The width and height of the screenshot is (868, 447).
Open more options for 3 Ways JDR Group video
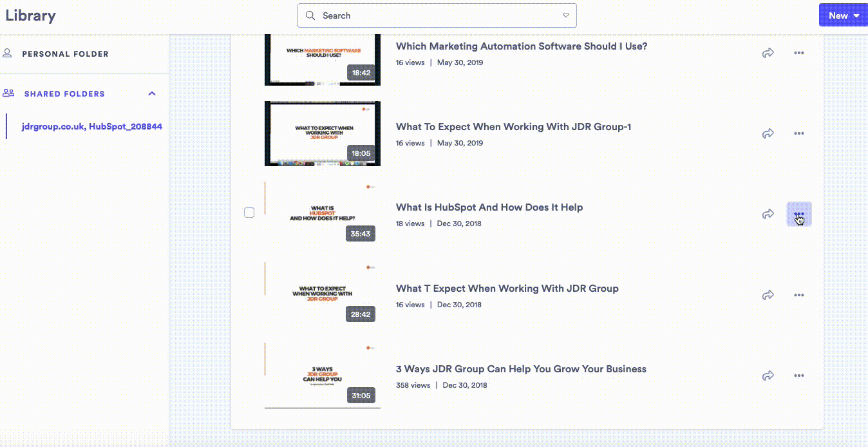tap(799, 376)
